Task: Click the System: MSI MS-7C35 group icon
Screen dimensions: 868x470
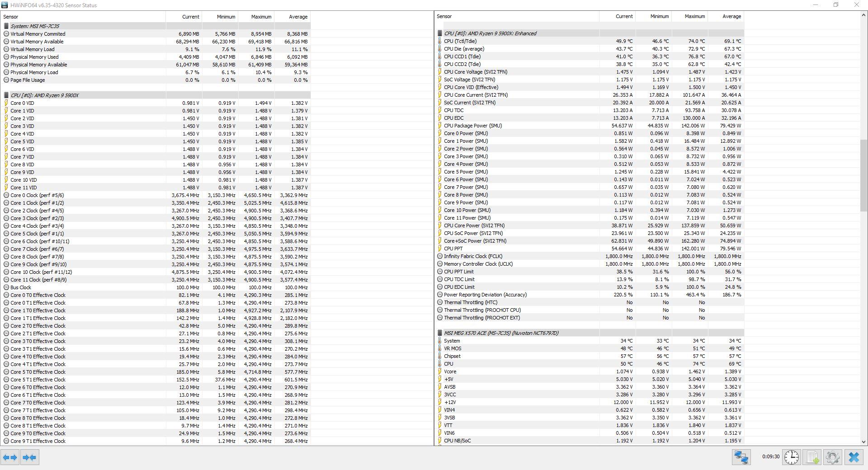Action: pyautogui.click(x=6, y=26)
